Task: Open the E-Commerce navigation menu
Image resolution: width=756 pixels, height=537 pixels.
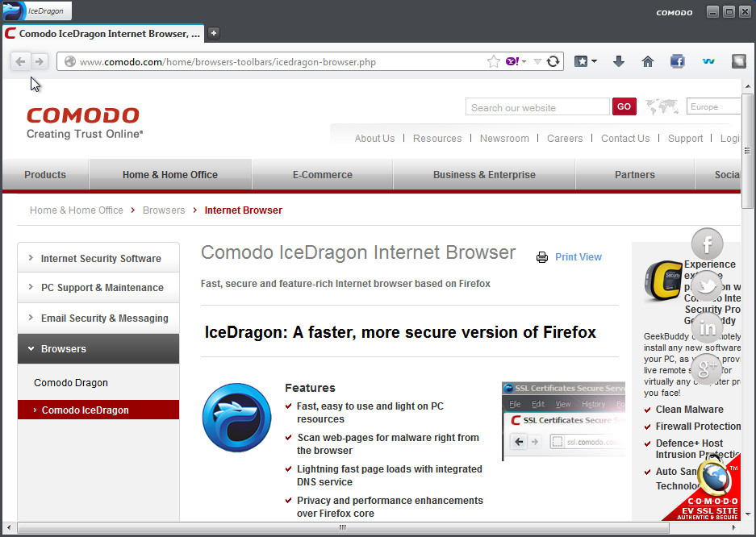Action: (323, 175)
